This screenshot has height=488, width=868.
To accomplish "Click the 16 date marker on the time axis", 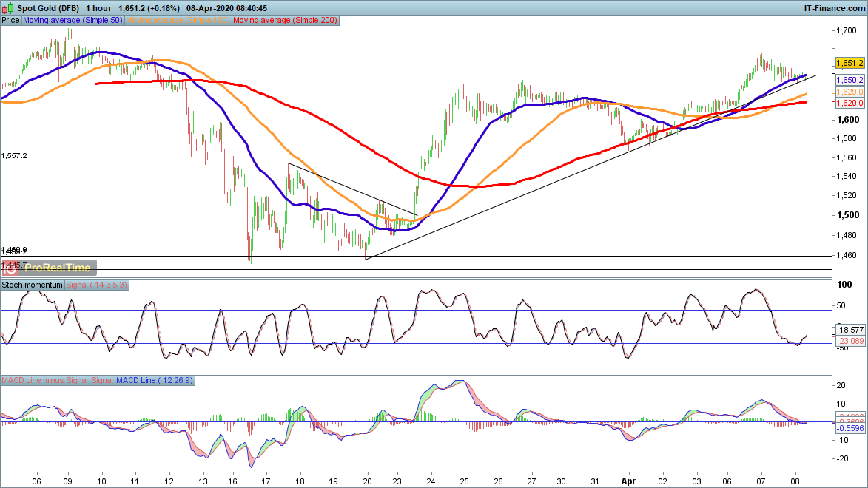I will [232, 481].
